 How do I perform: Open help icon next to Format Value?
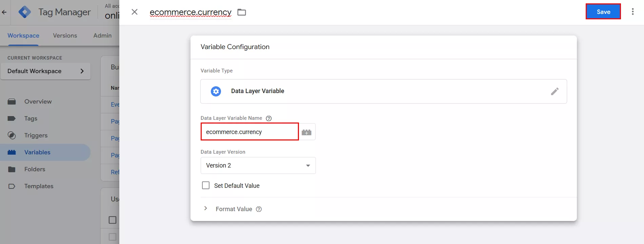[259, 209]
